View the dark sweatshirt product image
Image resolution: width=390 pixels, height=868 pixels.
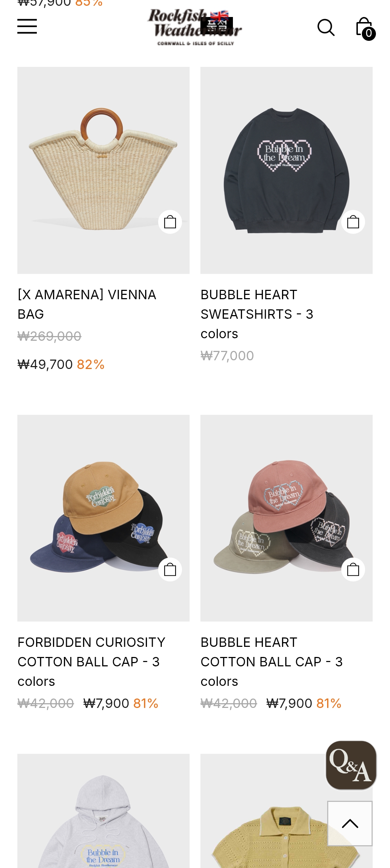[286, 170]
